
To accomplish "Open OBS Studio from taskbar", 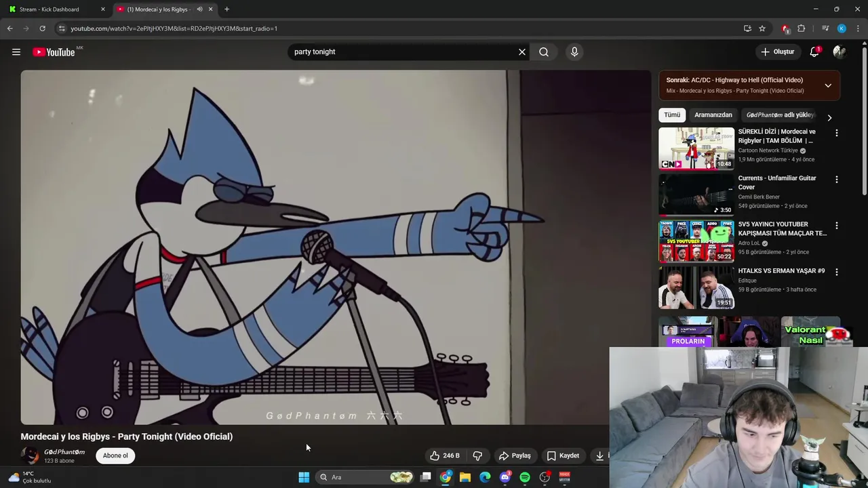I will (545, 477).
